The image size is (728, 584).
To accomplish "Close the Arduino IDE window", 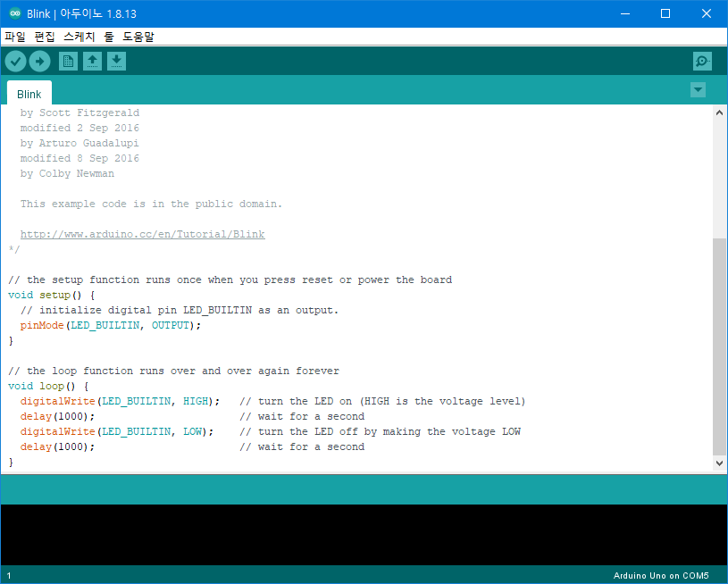I will click(707, 13).
